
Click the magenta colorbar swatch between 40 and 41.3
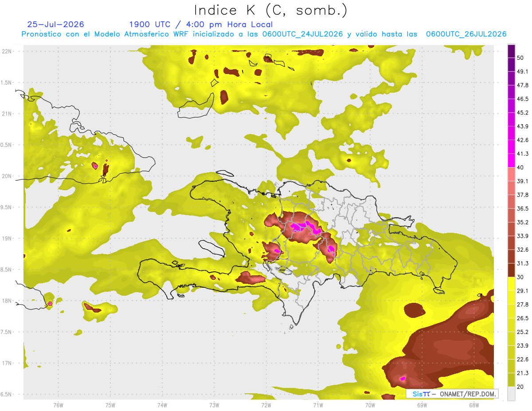click(x=511, y=160)
